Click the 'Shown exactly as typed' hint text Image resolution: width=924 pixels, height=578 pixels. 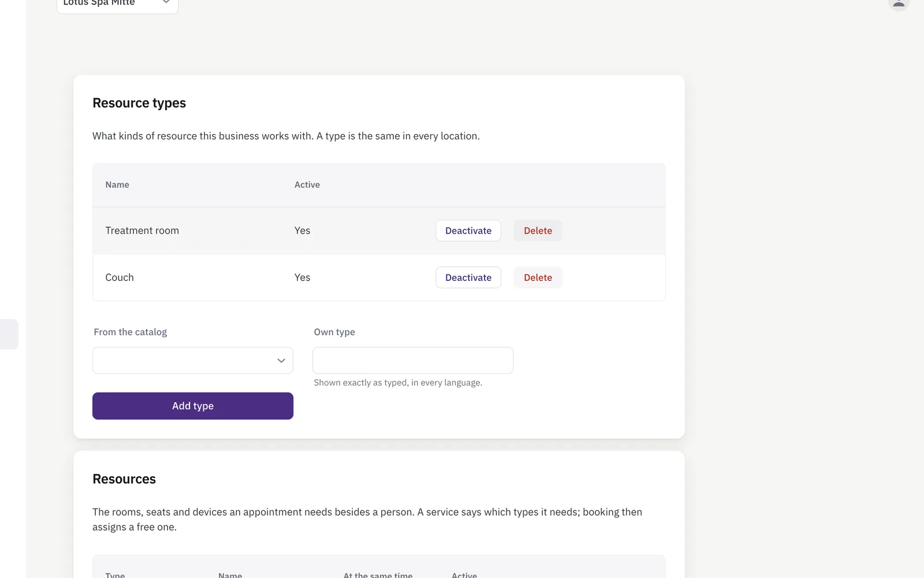[x=398, y=383]
